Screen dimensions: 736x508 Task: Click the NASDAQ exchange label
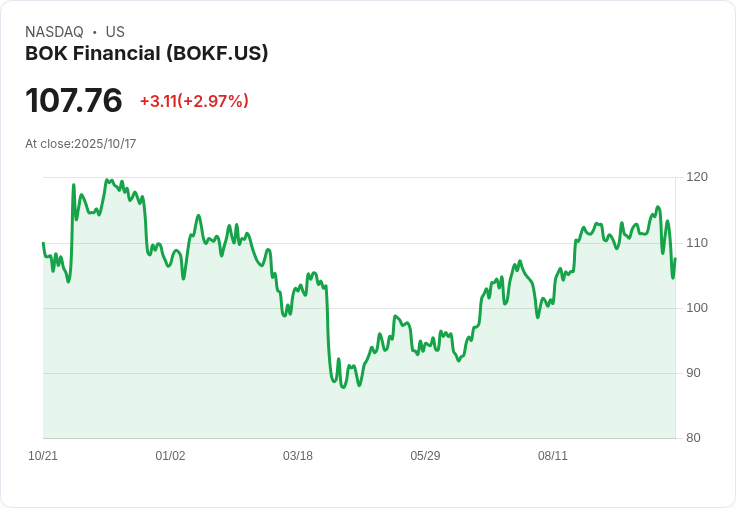click(x=54, y=32)
